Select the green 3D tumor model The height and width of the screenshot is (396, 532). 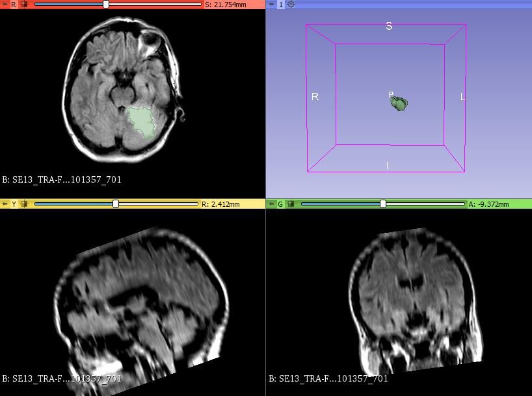click(399, 103)
